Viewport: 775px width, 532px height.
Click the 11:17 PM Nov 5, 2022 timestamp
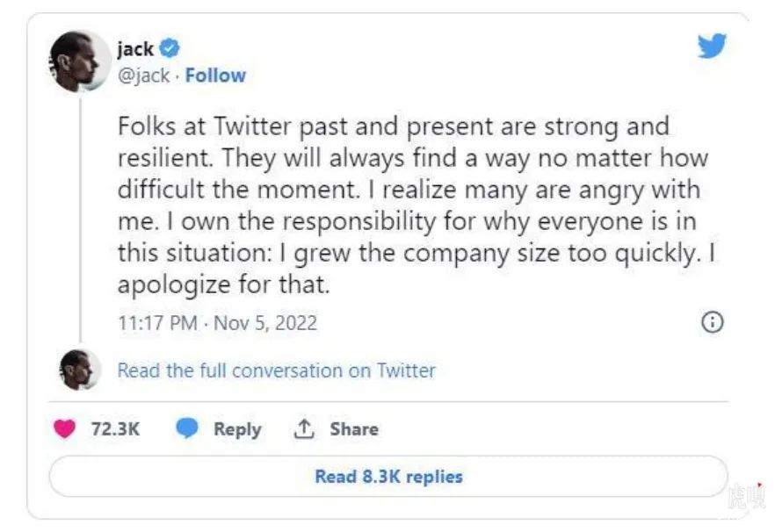click(217, 323)
